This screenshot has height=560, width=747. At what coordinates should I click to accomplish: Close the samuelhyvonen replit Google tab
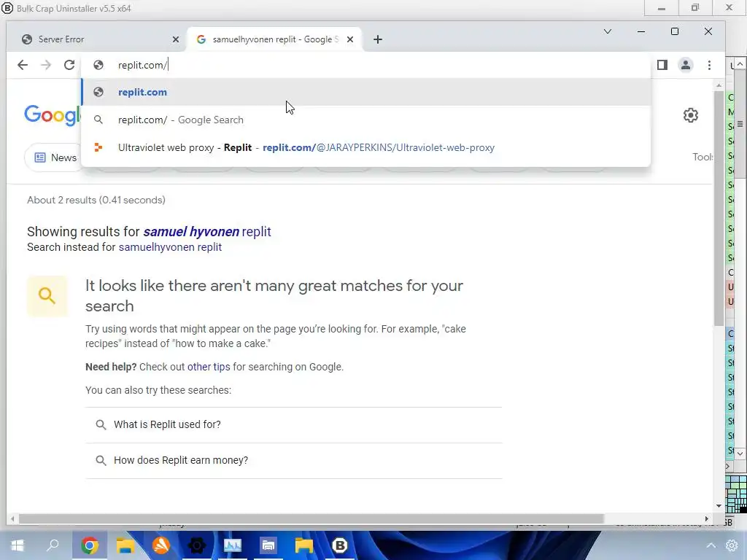pos(350,39)
